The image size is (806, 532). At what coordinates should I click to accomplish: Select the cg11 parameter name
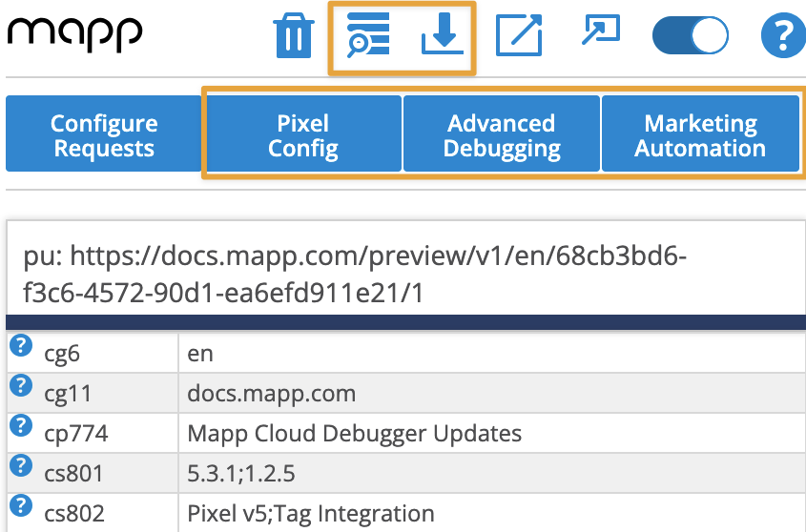coord(68,395)
